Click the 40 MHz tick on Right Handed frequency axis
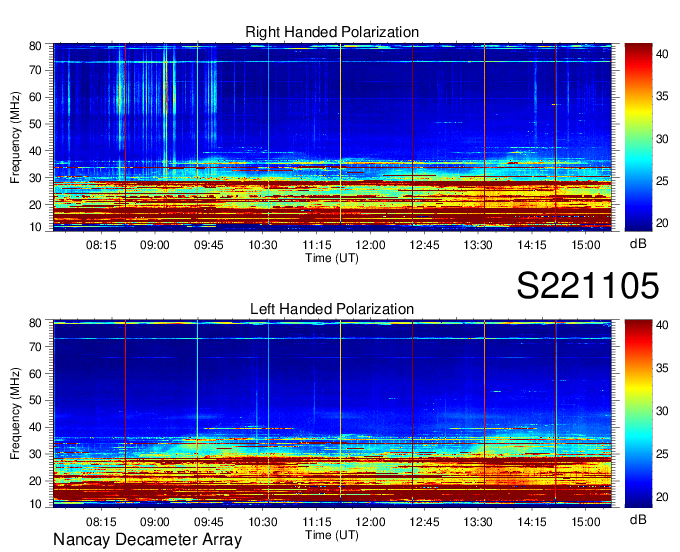 click(x=36, y=151)
